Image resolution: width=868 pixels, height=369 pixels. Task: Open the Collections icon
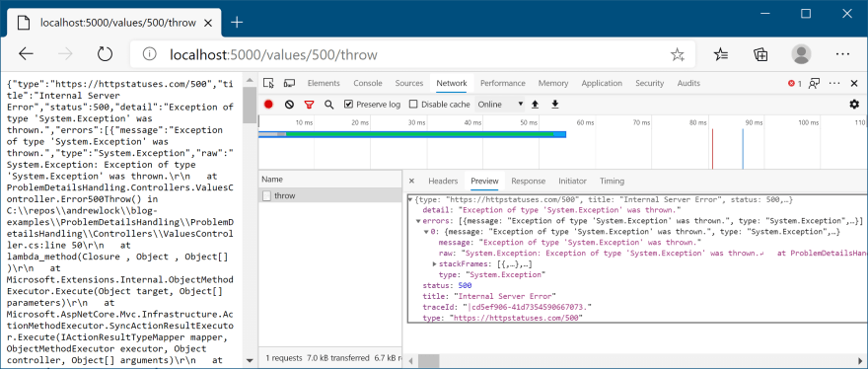[760, 54]
